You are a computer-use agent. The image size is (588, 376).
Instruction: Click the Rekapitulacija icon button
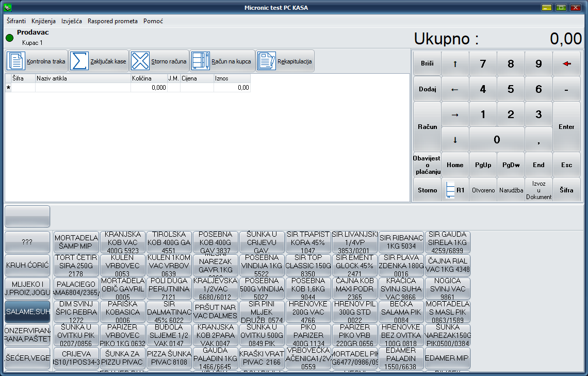(266, 61)
